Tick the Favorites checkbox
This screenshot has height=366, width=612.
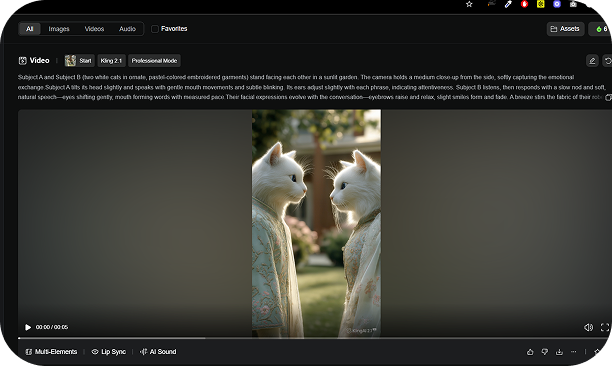pyautogui.click(x=155, y=29)
